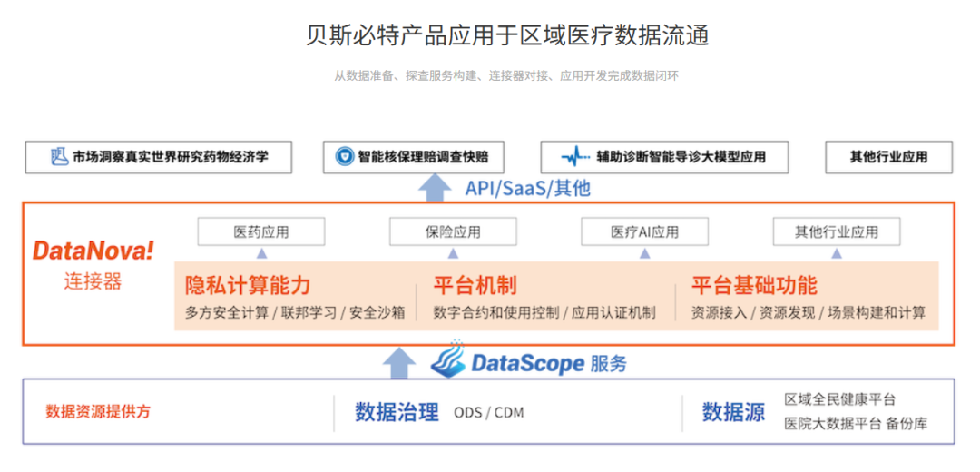The height and width of the screenshot is (472, 980).
Task: Click the 连接器 label
Action: tap(93, 282)
